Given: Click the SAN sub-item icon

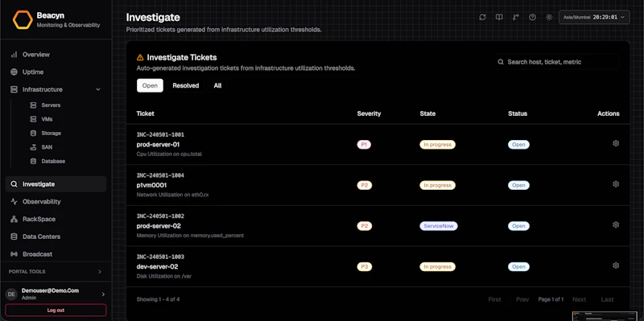Looking at the screenshot, I should 33,147.
